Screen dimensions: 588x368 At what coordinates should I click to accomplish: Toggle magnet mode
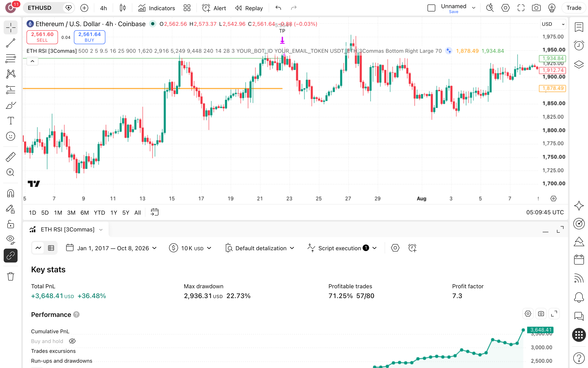[x=10, y=193]
